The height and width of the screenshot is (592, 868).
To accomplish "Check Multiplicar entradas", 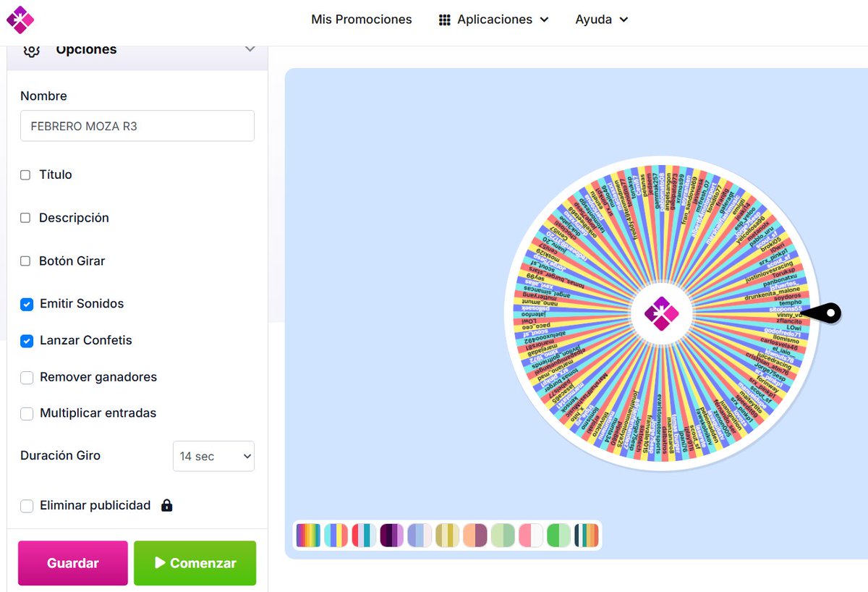I will tap(27, 413).
